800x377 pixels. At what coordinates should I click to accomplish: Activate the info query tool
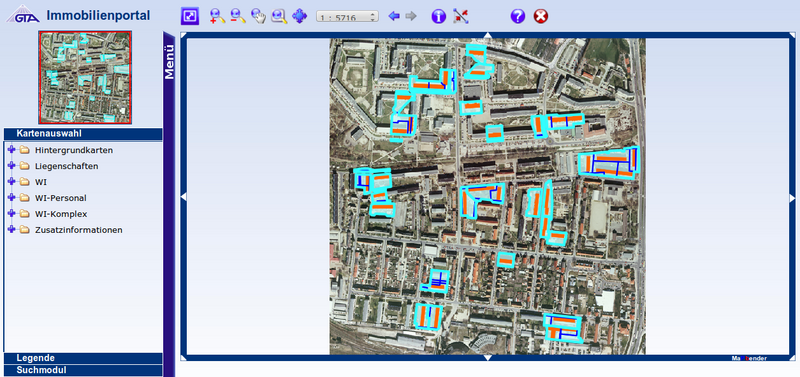pos(439,16)
